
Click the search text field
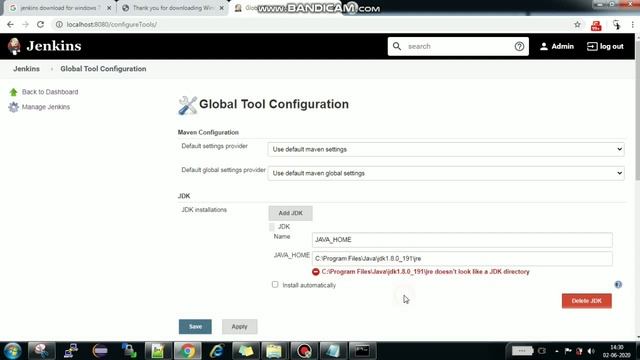[x=458, y=47]
